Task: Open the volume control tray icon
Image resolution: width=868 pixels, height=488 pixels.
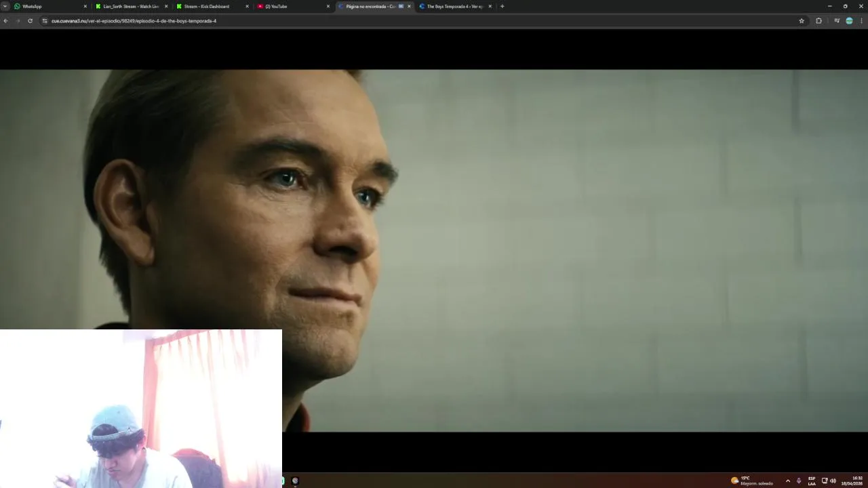Action: tap(833, 481)
